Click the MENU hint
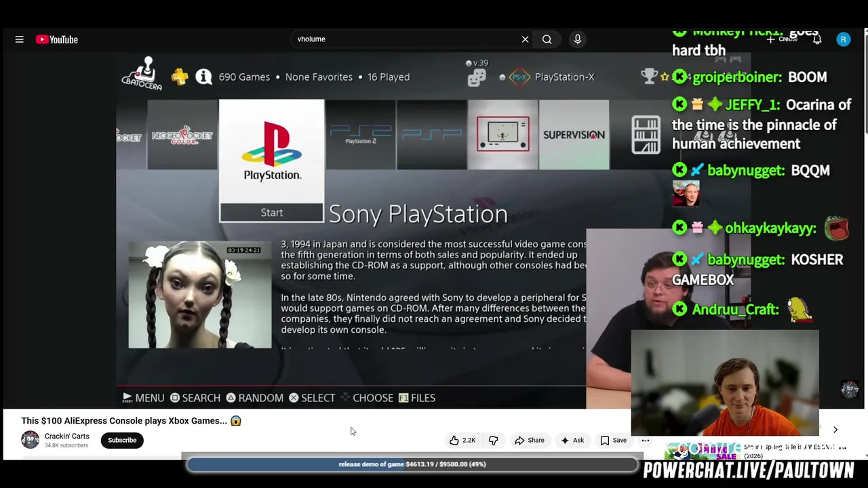Screen dimensions: 868x488 tap(143, 398)
